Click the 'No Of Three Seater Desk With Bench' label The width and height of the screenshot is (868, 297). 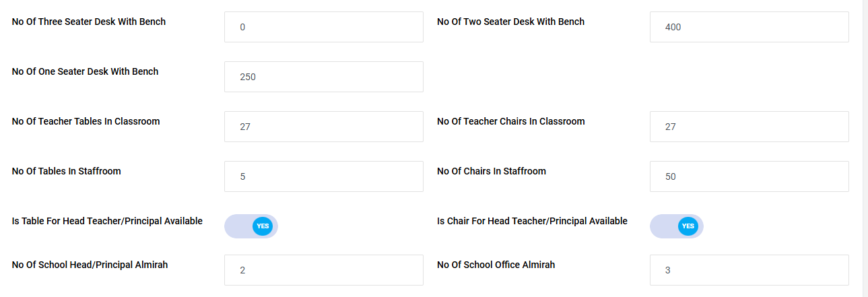tap(89, 22)
